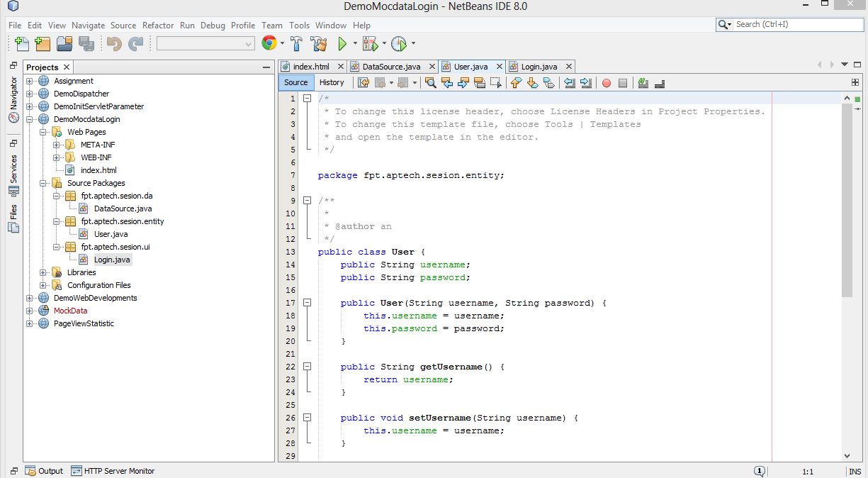This screenshot has width=868, height=478.
Task: Run the project with green play icon
Action: pyautogui.click(x=342, y=44)
